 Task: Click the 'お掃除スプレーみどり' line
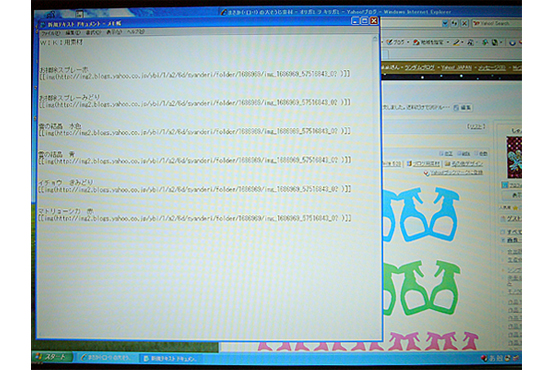[x=69, y=97]
